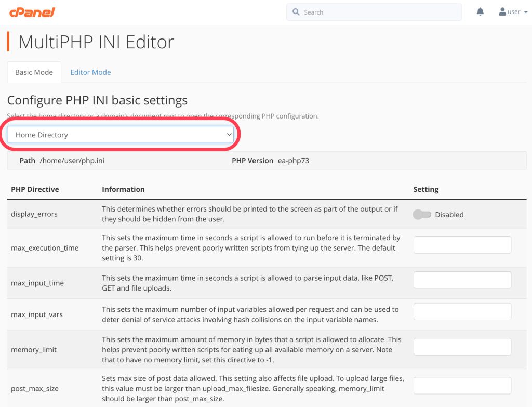Enable the display_errors toggle
Viewport: 532px width, 407px height.
pos(421,214)
